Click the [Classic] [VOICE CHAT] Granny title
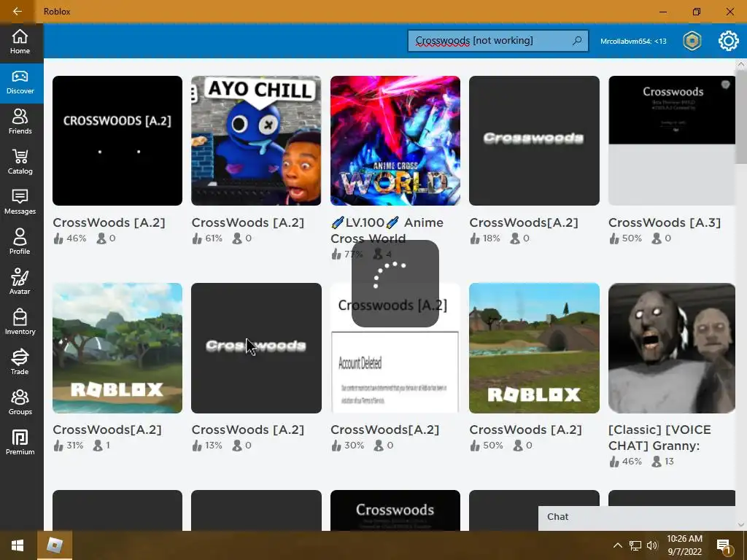Image resolution: width=747 pixels, height=560 pixels. coord(659,437)
